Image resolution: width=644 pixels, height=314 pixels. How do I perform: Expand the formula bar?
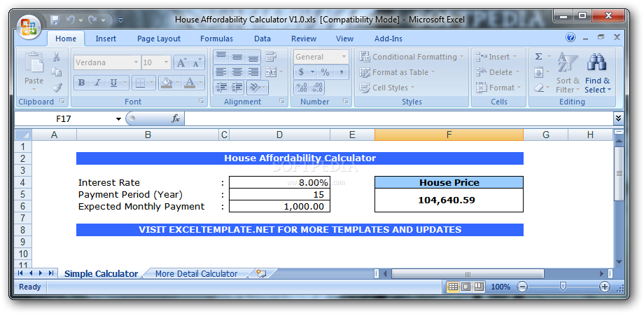point(618,118)
